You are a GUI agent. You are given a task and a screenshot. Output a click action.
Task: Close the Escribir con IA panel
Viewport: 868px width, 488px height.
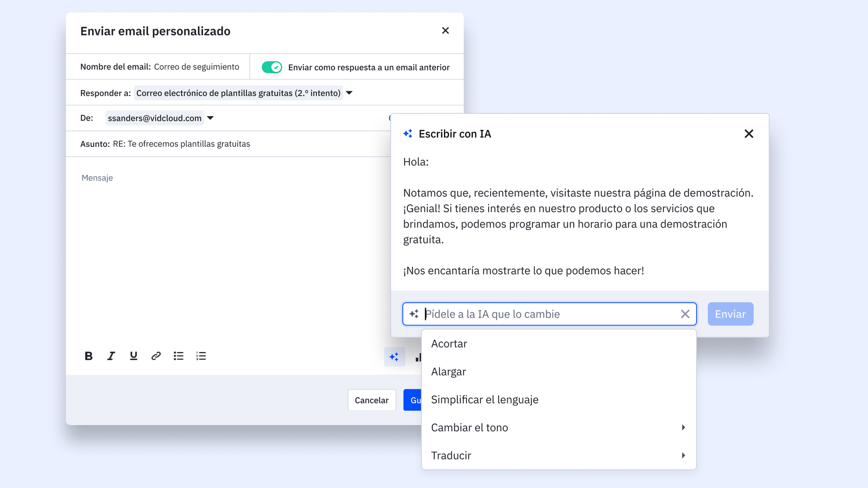click(x=749, y=134)
